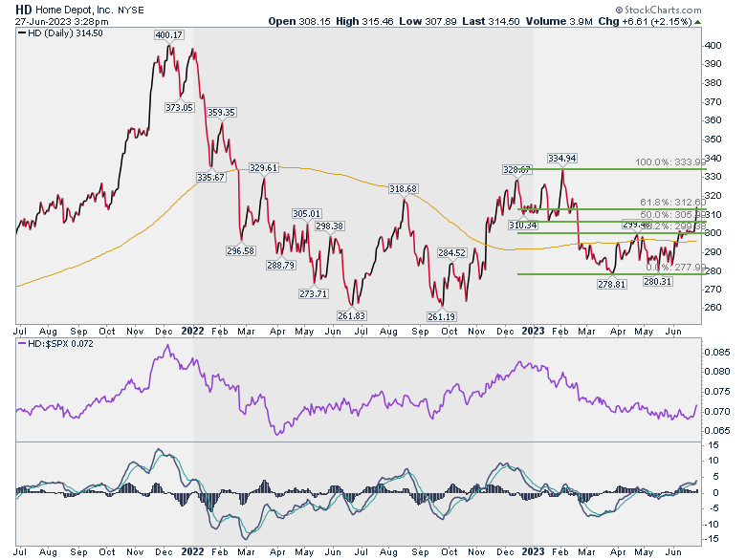The height and width of the screenshot is (560, 746).
Task: Click the 373.05 price label
Action: point(180,107)
